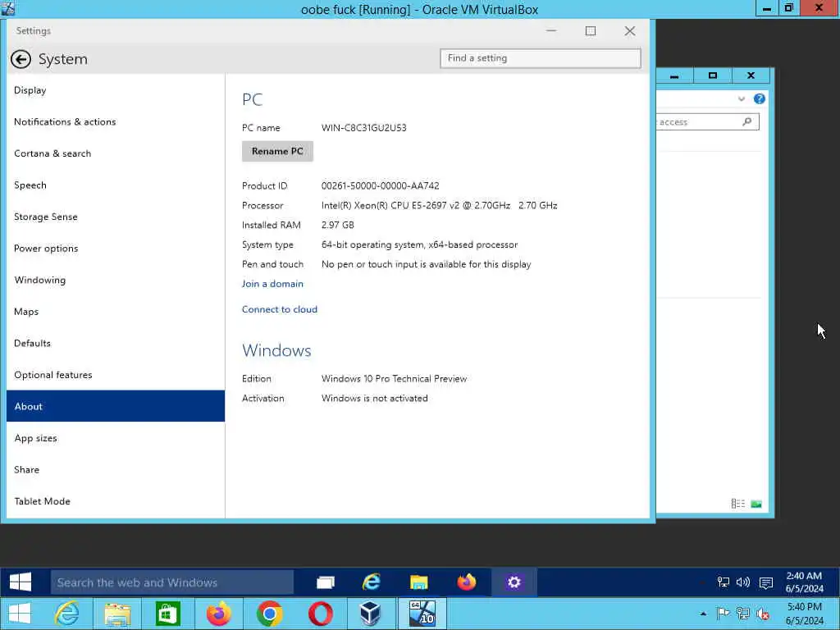This screenshot has height=630, width=840.
Task: Select text Windows is not activated
Action: [374, 399]
